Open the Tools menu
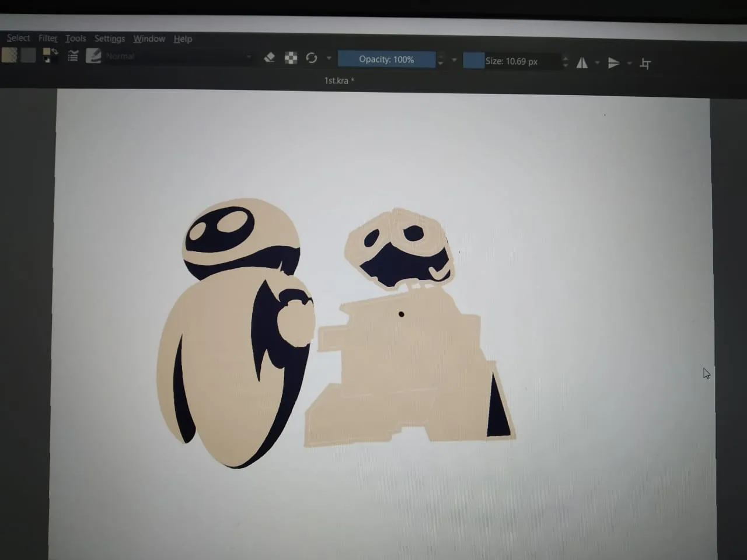747x560 pixels. point(75,38)
